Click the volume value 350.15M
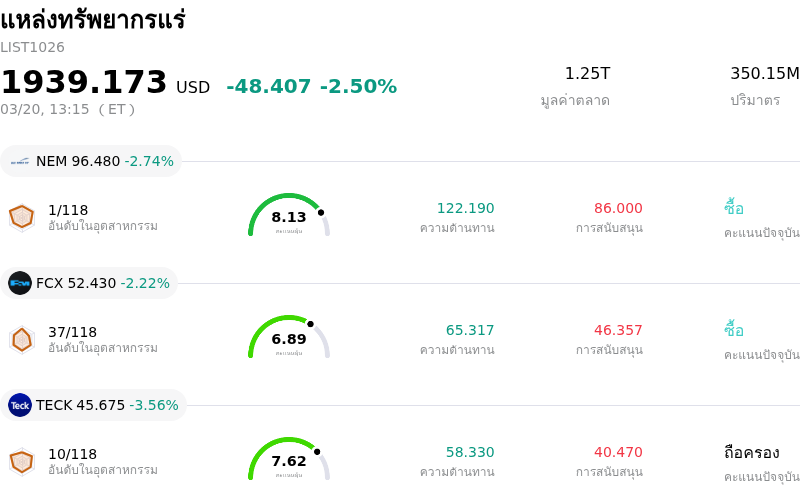Image resolution: width=800 pixels, height=499 pixels. point(764,74)
